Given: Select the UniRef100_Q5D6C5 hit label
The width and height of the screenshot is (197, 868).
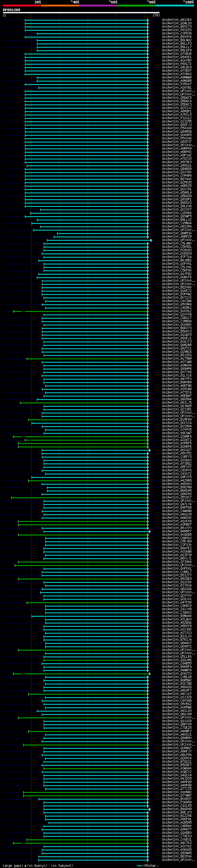Looking at the screenshot, I should click(x=177, y=98).
